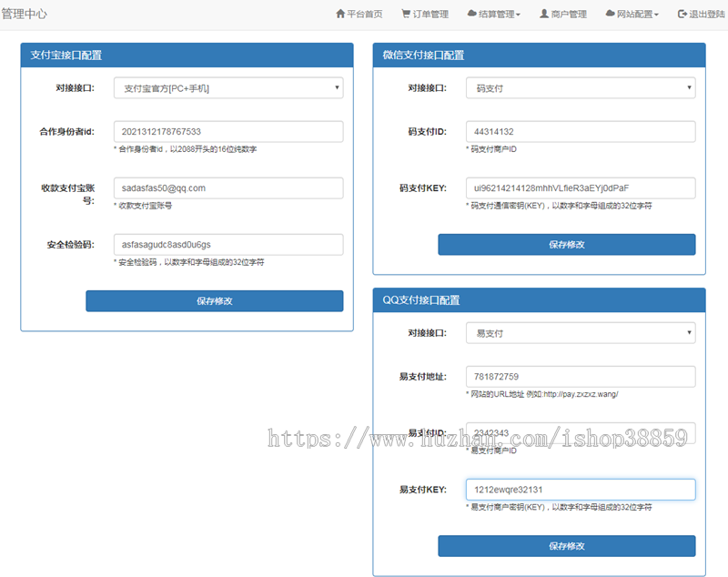Click the 管理中心 brand title

[25, 14]
